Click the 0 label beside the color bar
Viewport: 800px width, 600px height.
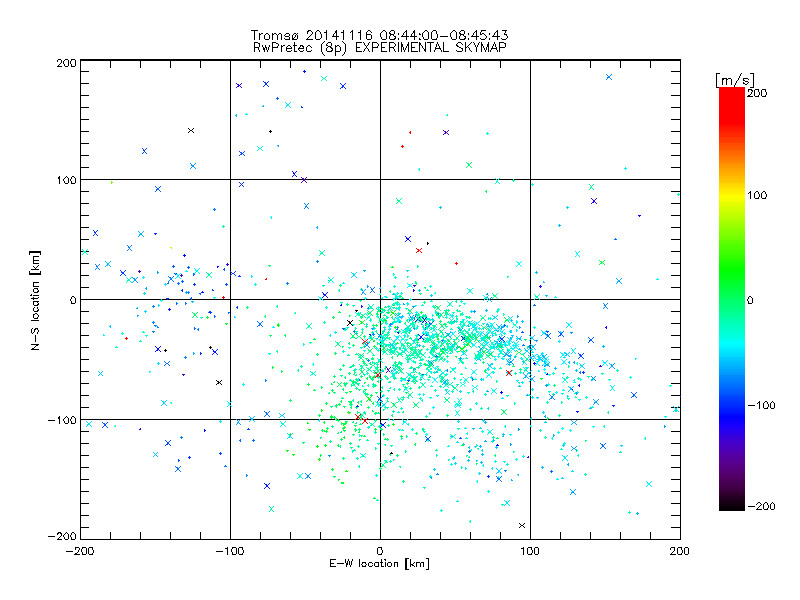[x=750, y=300]
